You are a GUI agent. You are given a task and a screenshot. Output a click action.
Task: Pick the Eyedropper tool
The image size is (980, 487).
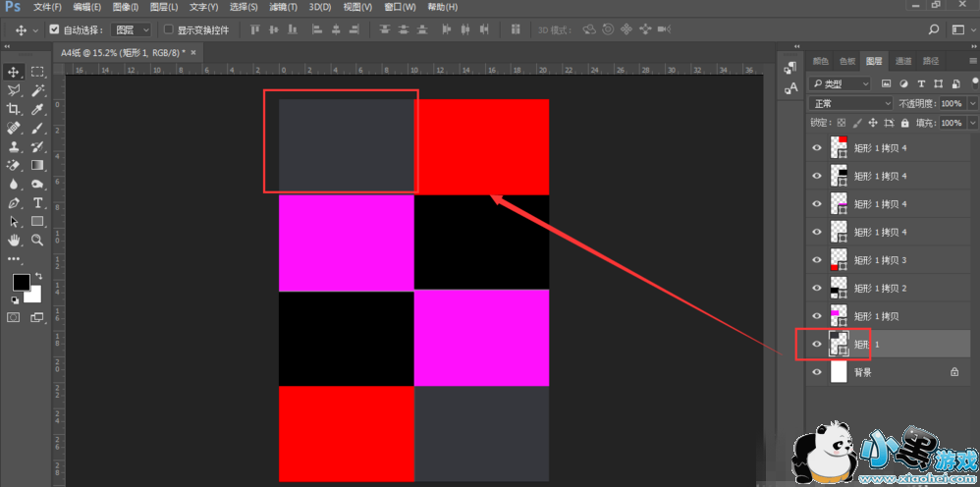point(37,109)
